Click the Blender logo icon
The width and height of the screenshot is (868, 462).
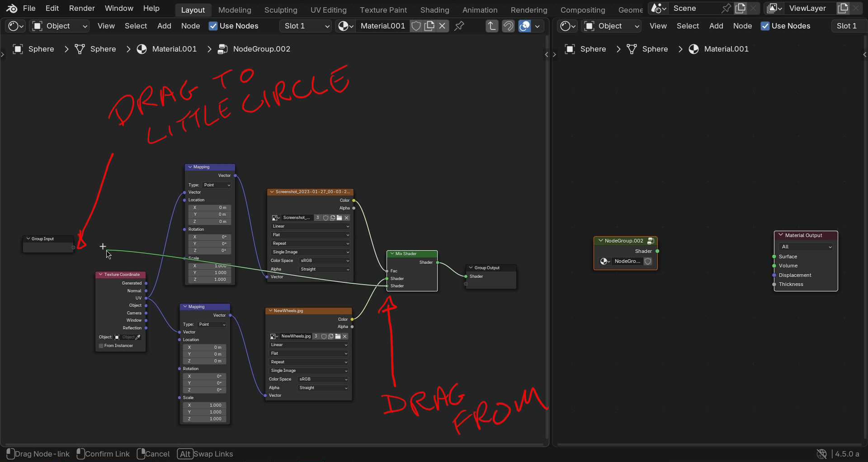(x=12, y=8)
